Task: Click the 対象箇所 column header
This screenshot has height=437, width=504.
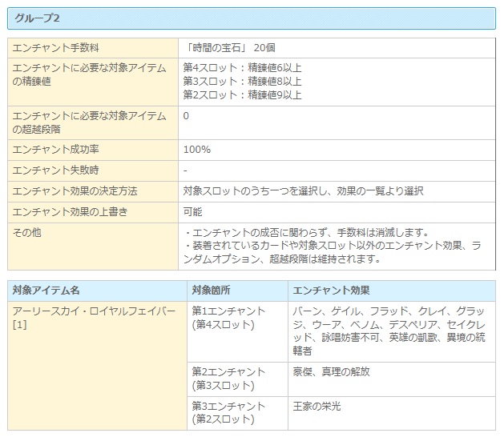Action: [212, 291]
